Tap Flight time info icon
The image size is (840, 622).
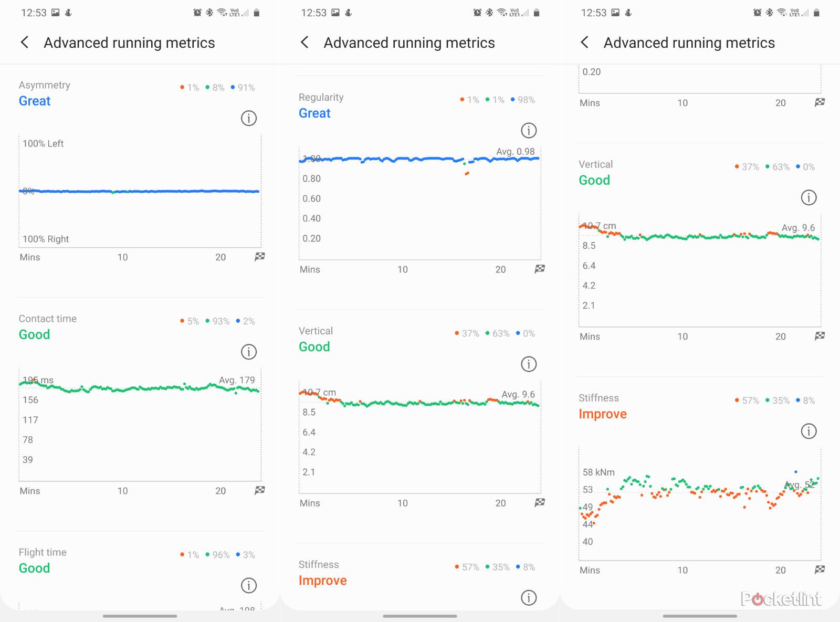tap(249, 585)
